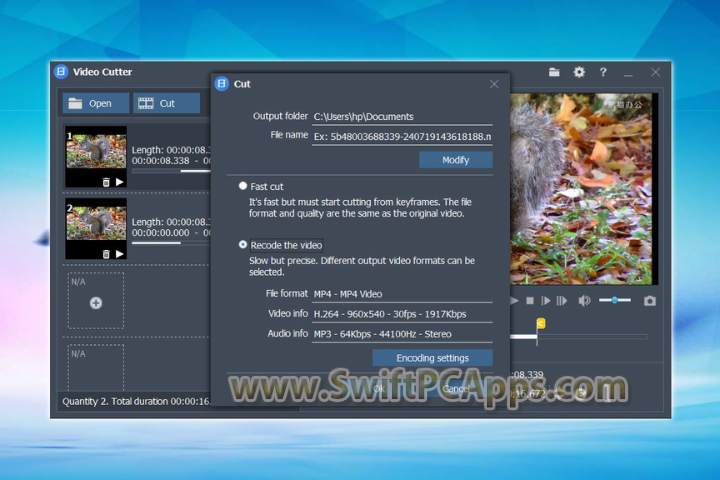Open settings gear in Video Cutter title bar
720x480 pixels.
579,72
